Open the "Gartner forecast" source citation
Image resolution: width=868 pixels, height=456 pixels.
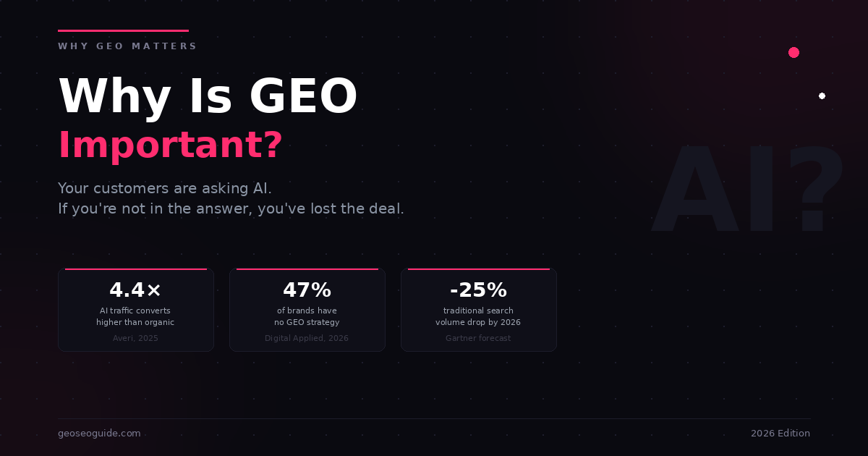(478, 338)
